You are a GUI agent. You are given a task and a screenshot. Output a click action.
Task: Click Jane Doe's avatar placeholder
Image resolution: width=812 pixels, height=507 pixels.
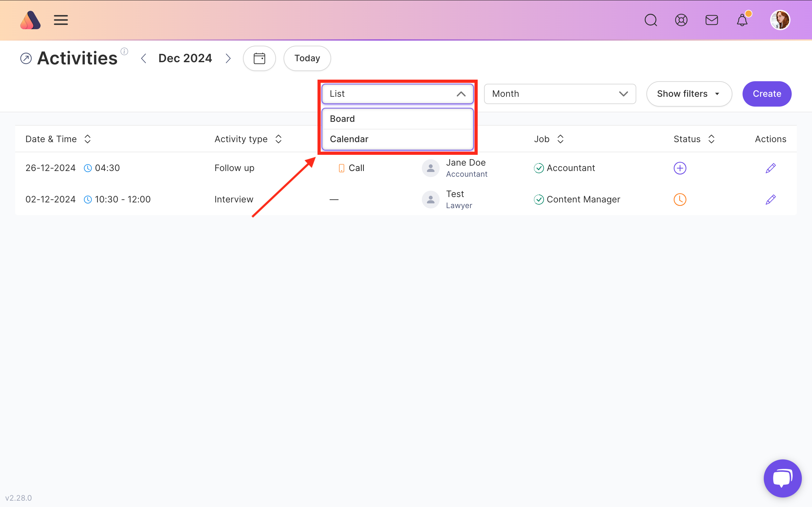pos(431,168)
